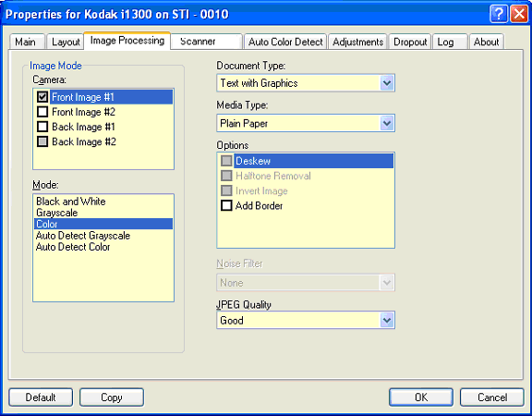
Task: Open the Noise Filter dropdown
Action: click(387, 283)
